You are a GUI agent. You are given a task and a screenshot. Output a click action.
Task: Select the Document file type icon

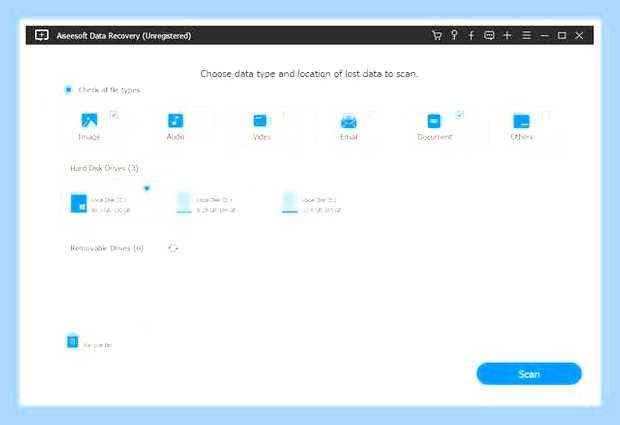click(x=434, y=121)
